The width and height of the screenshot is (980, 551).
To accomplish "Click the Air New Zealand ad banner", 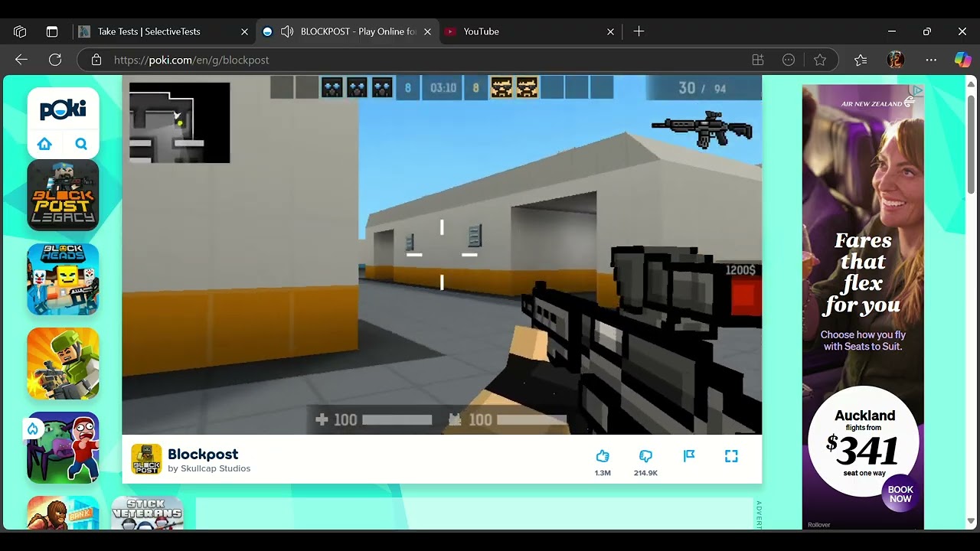I will [x=863, y=306].
